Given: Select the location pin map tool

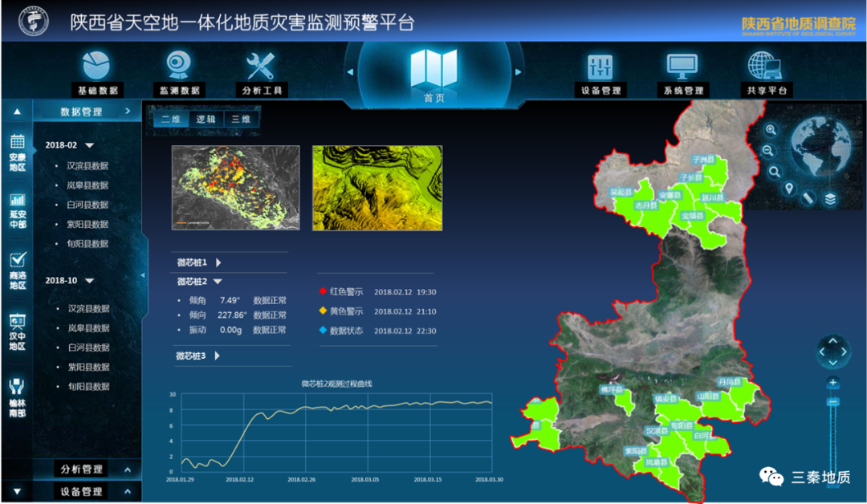Looking at the screenshot, I should tap(789, 189).
